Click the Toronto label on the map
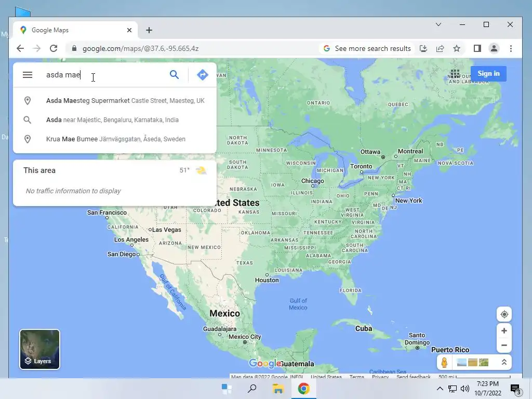 pyautogui.click(x=361, y=166)
